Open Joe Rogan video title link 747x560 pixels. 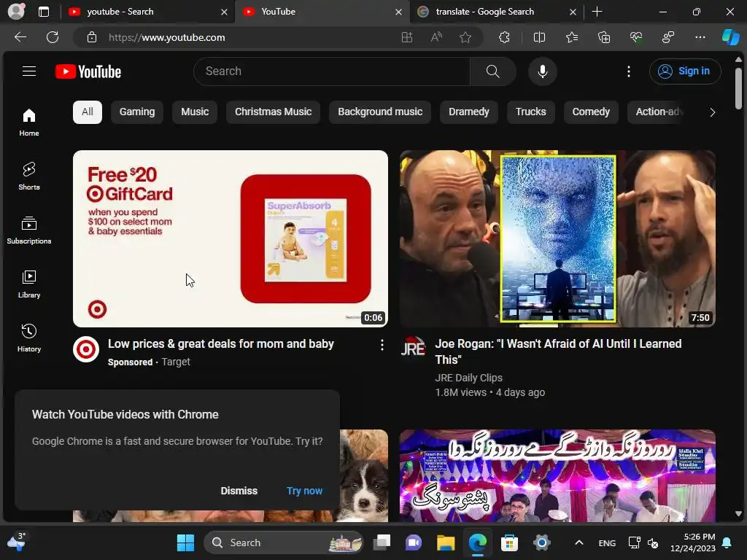point(558,351)
